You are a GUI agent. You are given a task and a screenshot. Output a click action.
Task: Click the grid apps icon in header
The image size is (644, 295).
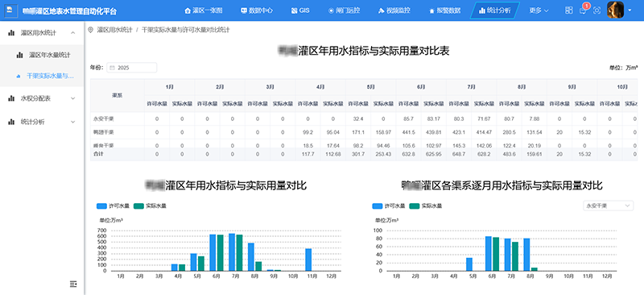pos(569,10)
